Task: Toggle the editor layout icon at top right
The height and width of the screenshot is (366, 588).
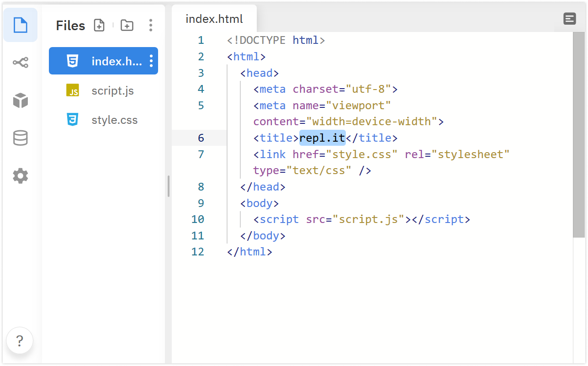Action: (569, 19)
